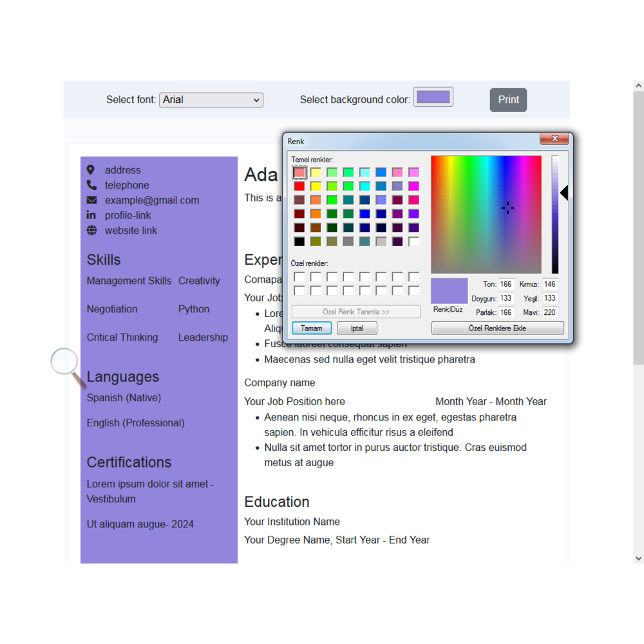Click the example@gmail.com text

click(152, 200)
